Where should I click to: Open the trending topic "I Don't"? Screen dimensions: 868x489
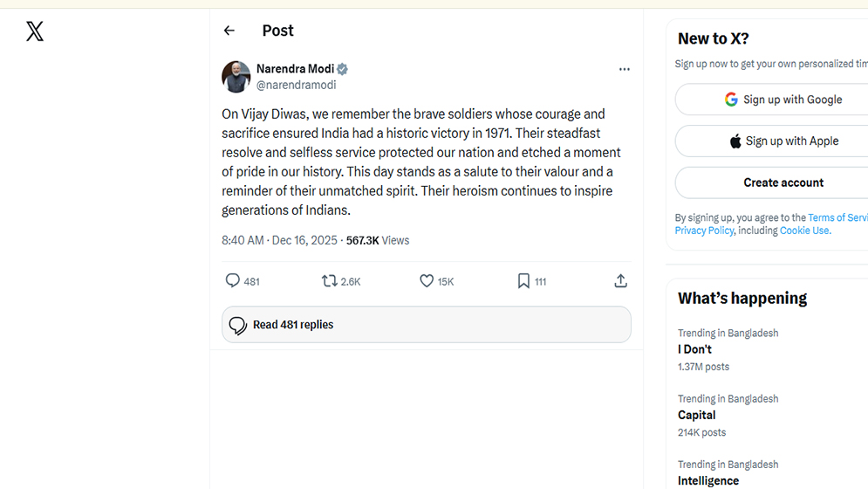694,349
